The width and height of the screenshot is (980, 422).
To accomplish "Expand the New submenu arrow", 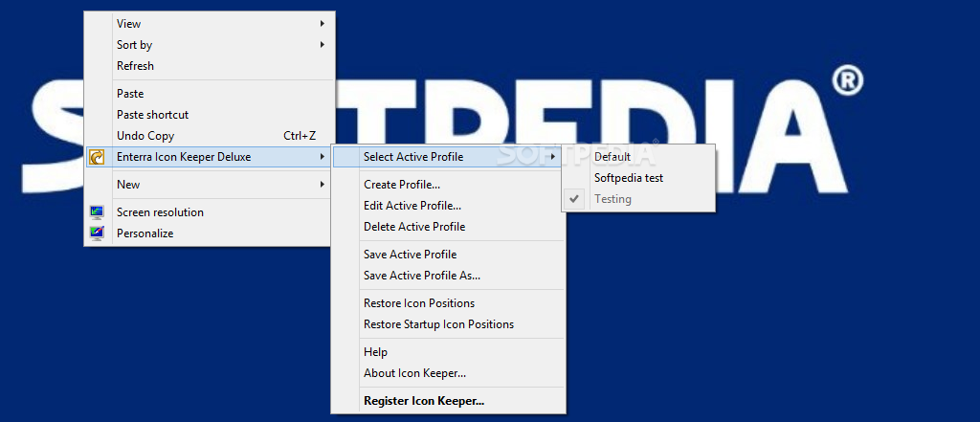I will (323, 185).
